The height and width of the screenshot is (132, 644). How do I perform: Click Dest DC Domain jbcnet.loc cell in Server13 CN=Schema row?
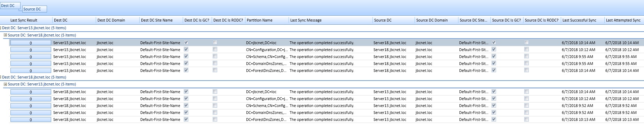pos(105,57)
